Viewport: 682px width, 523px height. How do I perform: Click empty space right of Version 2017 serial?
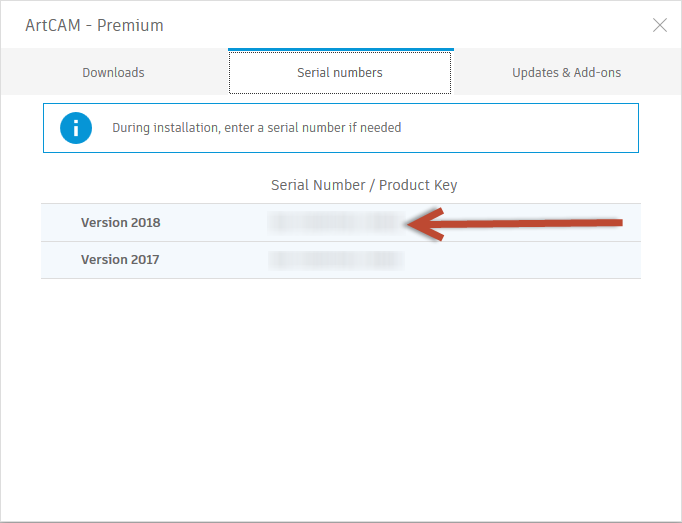point(522,260)
